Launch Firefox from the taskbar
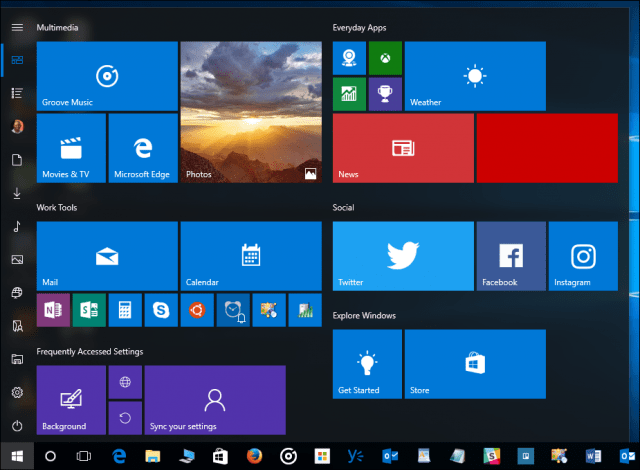This screenshot has width=640, height=470. click(x=254, y=456)
